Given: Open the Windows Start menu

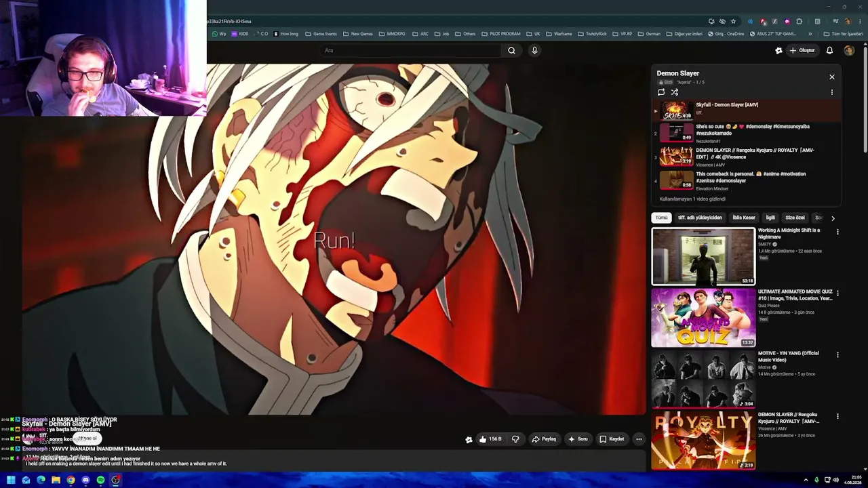Looking at the screenshot, I should 11,480.
